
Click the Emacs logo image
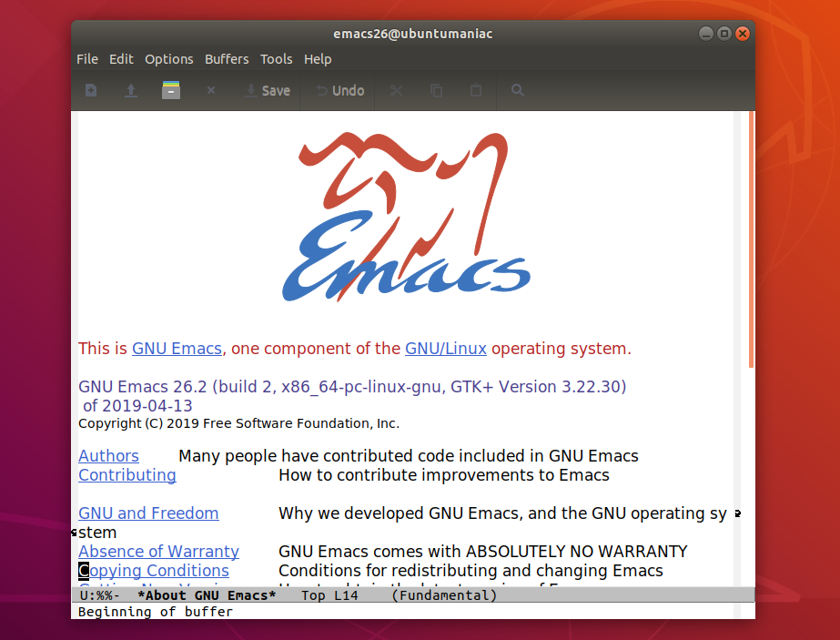pyautogui.click(x=406, y=217)
